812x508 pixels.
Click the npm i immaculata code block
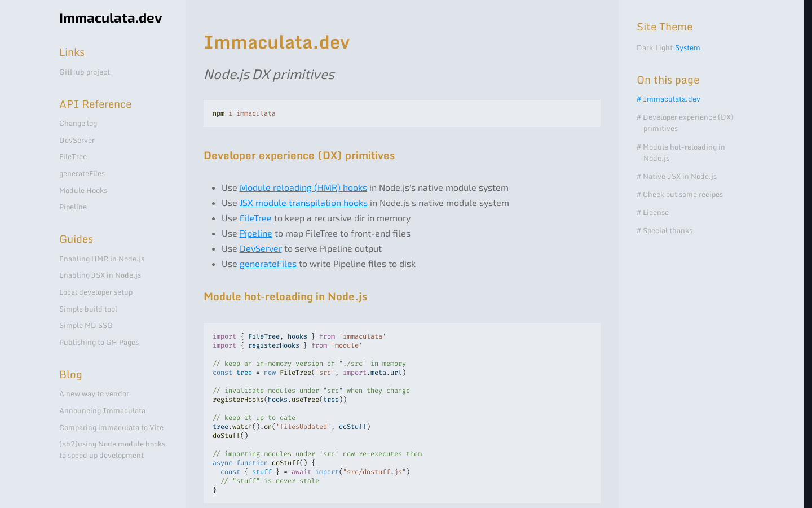402,113
